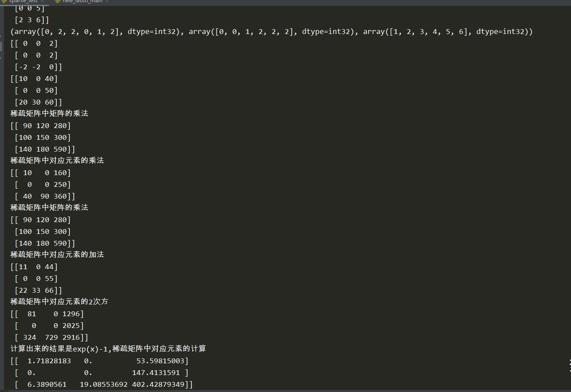
Task: Switch to the new_lasso_main run tab
Action: pos(81,2)
